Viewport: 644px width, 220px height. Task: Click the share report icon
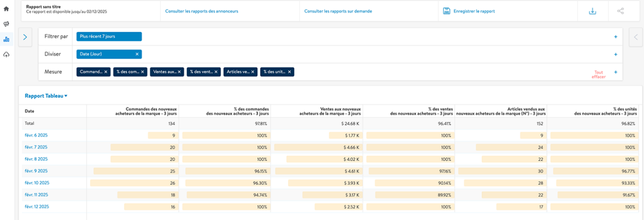coord(620,11)
